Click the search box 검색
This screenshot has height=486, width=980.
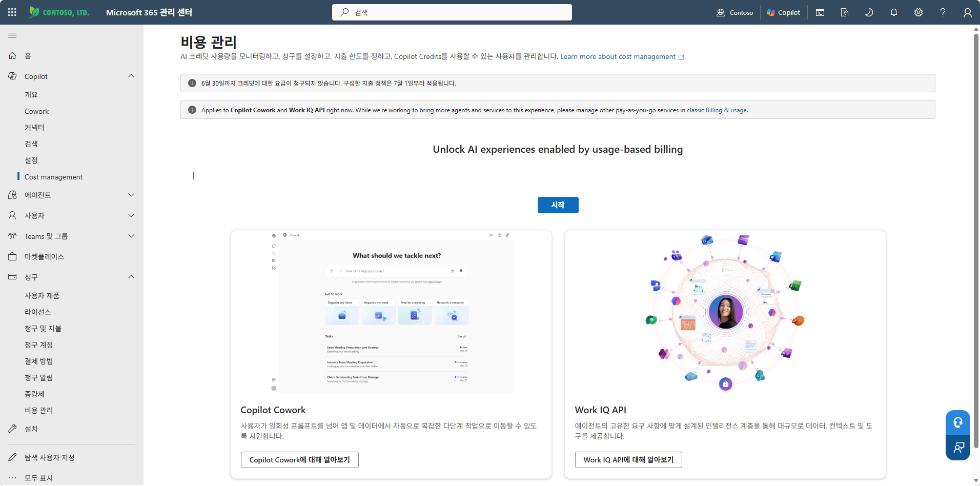(x=452, y=12)
